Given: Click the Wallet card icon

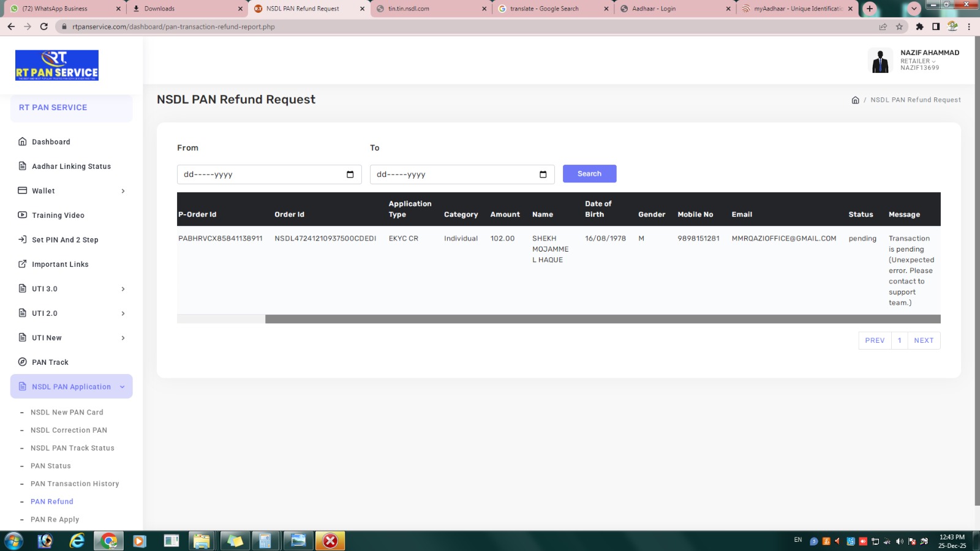Looking at the screenshot, I should pyautogui.click(x=23, y=190).
